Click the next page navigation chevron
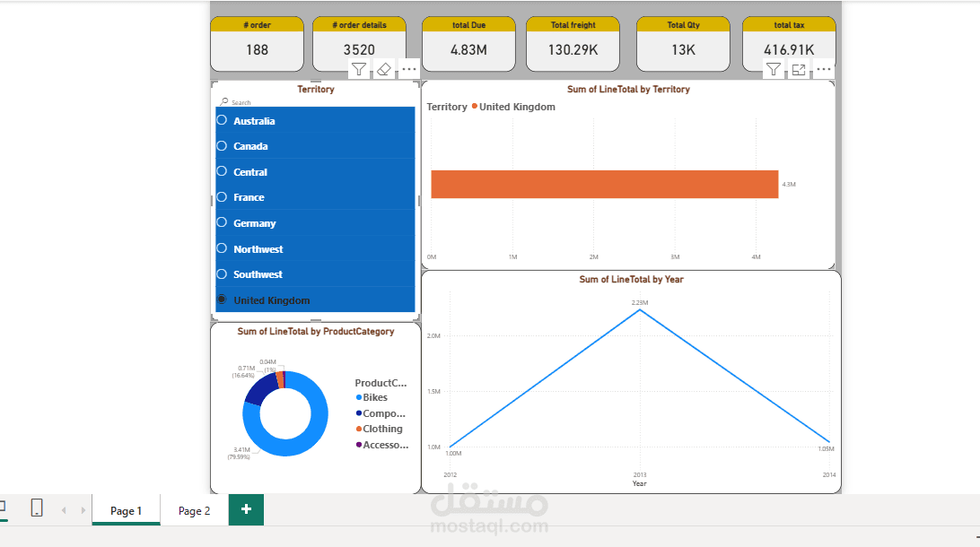This screenshot has height=547, width=980. click(x=83, y=508)
